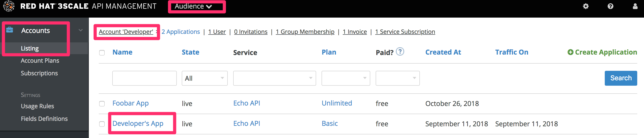
Task: Open Account Plans in the sidebar
Action: [x=40, y=60]
